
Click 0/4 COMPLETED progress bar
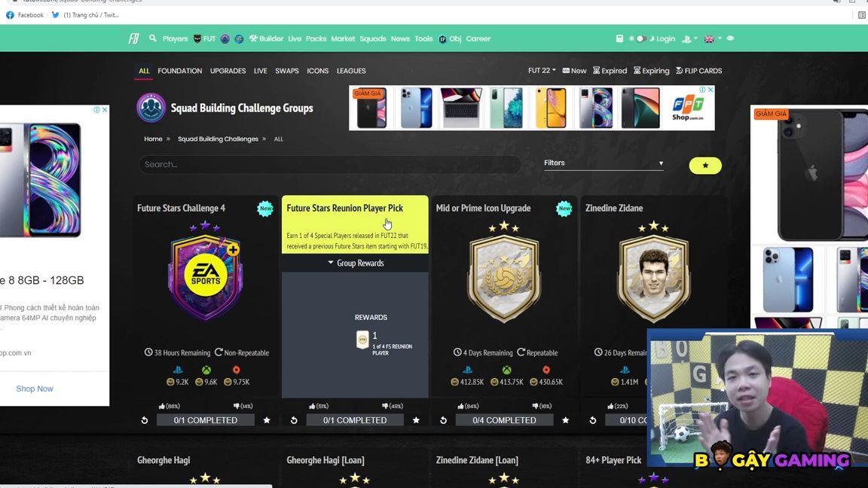point(504,420)
